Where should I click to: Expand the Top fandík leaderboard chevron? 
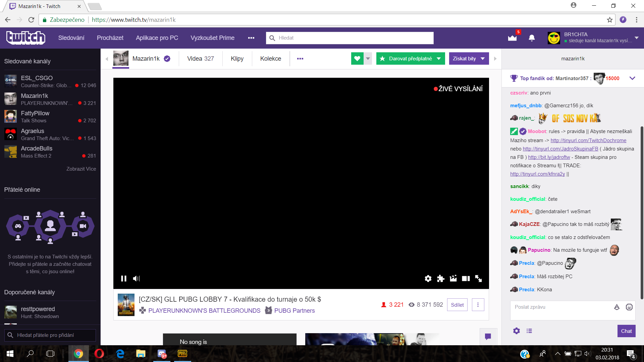(632, 78)
